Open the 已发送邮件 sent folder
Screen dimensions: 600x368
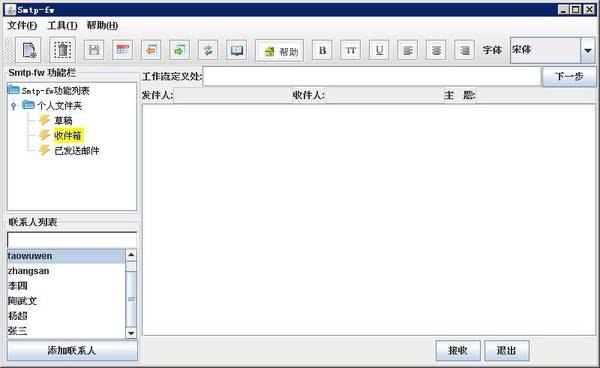pyautogui.click(x=77, y=150)
